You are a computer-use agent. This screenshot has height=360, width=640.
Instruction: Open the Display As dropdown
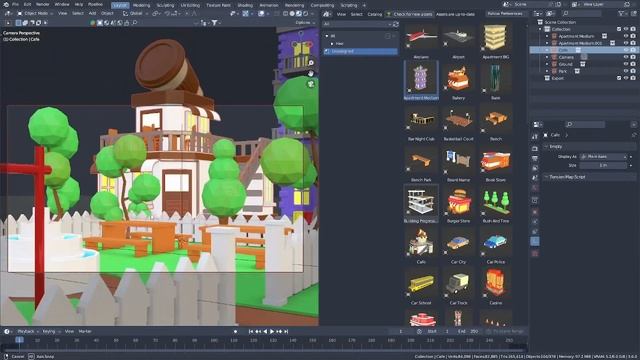(x=603, y=157)
